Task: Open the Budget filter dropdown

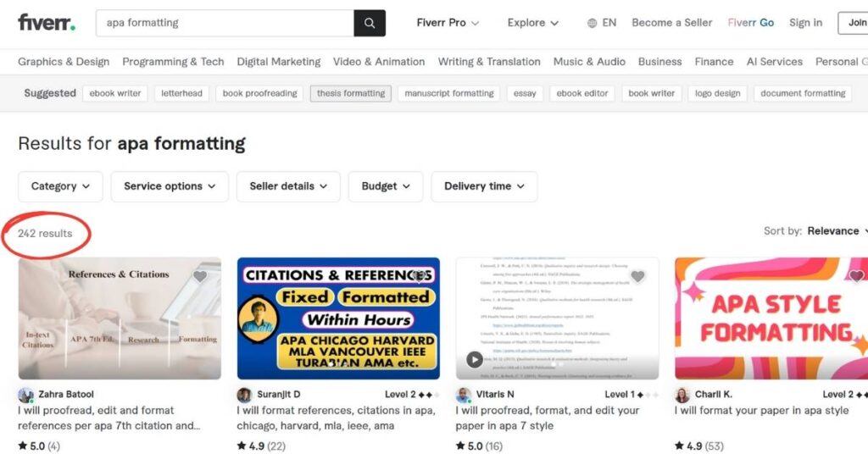Action: click(x=386, y=186)
